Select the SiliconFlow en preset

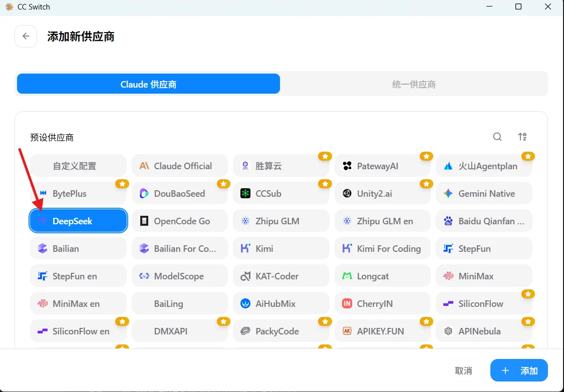click(x=79, y=331)
